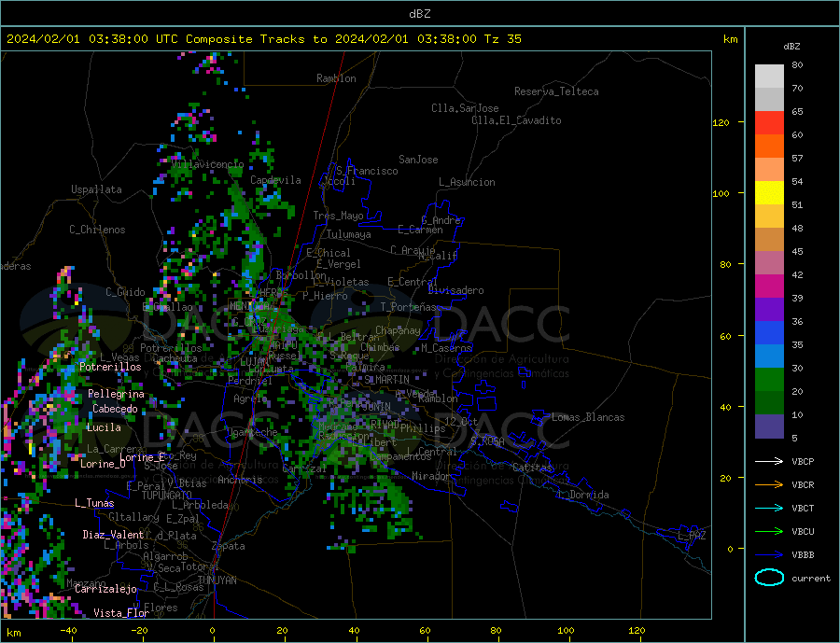Pick the purple 36-39 dBZ legend swatch
Screen dimensions: 840x643
pyautogui.click(x=769, y=310)
